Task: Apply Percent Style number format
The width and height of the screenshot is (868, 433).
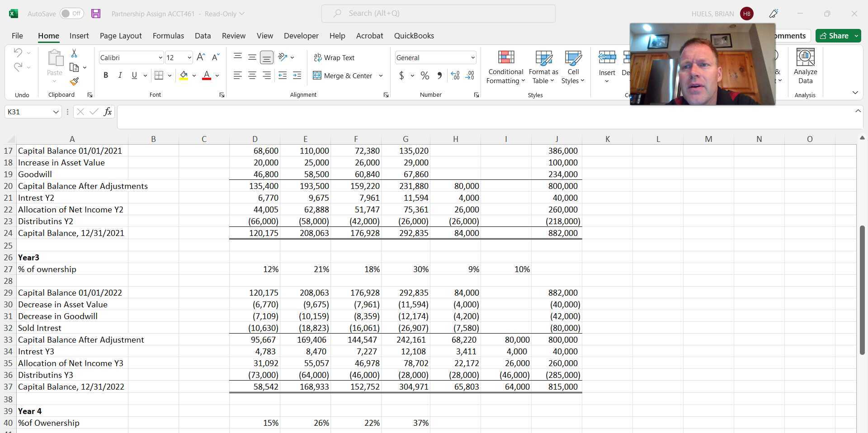Action: pyautogui.click(x=425, y=75)
